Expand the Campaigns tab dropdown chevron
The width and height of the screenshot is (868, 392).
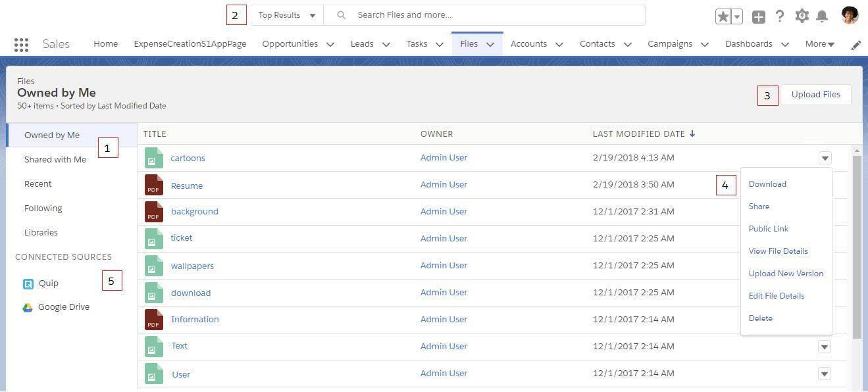(x=705, y=45)
